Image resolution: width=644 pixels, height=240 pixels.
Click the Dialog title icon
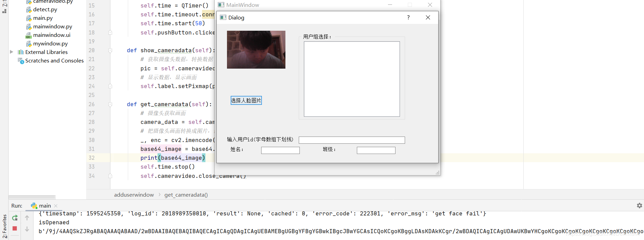pyautogui.click(x=223, y=17)
